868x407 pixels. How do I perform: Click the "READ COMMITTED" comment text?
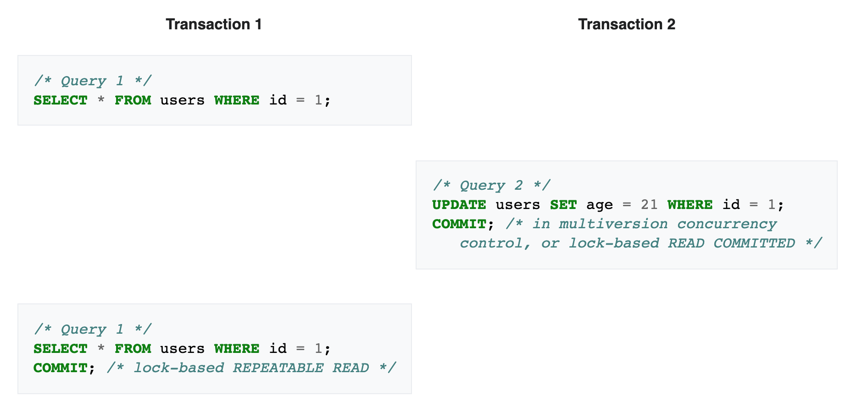coord(731,243)
